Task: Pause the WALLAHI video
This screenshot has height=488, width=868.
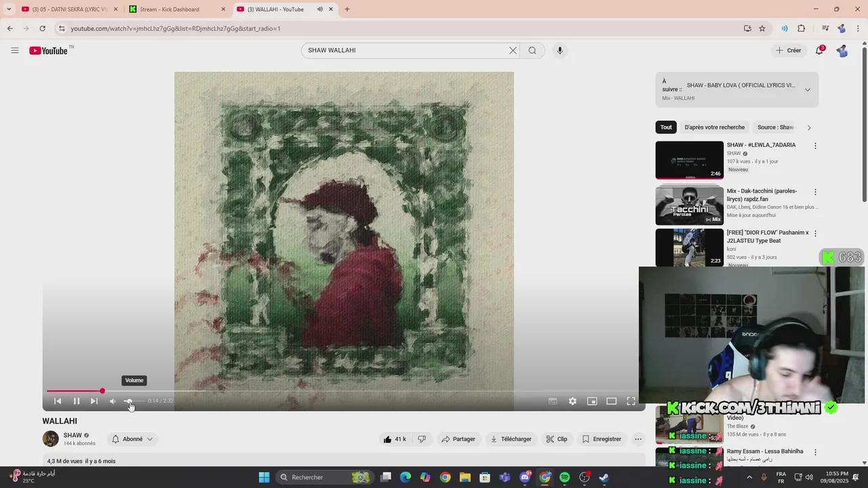Action: tap(77, 401)
